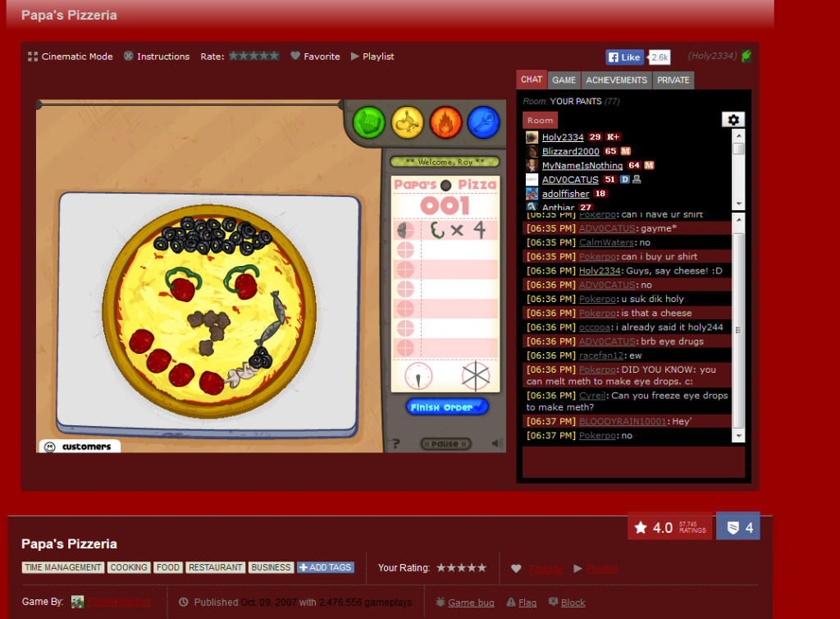The width and height of the screenshot is (840, 619).
Task: Click the Finish Order button
Action: pyautogui.click(x=447, y=407)
